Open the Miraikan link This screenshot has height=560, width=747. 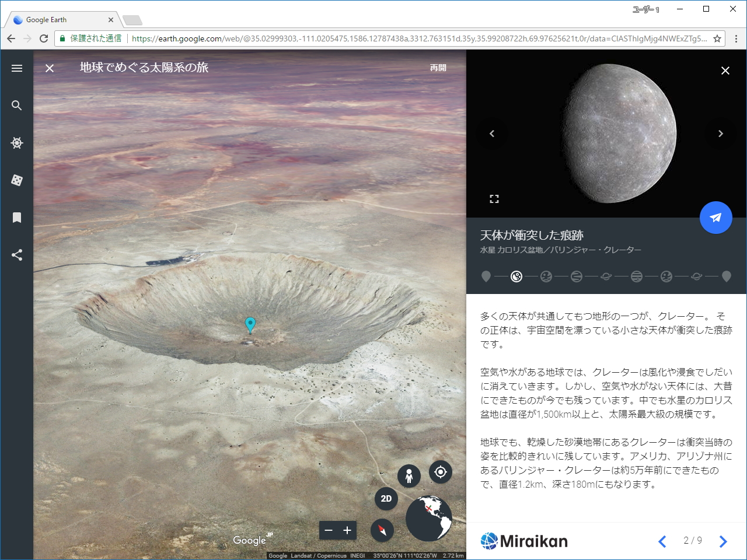[523, 541]
